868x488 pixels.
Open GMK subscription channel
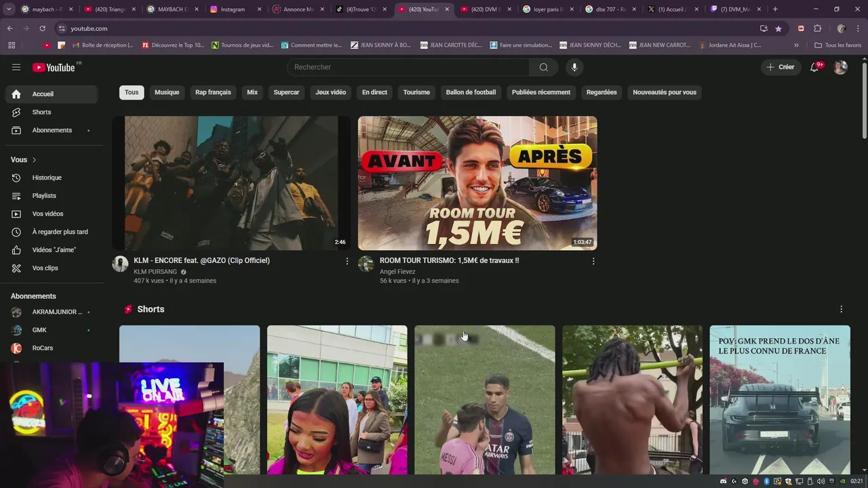pos(52,330)
